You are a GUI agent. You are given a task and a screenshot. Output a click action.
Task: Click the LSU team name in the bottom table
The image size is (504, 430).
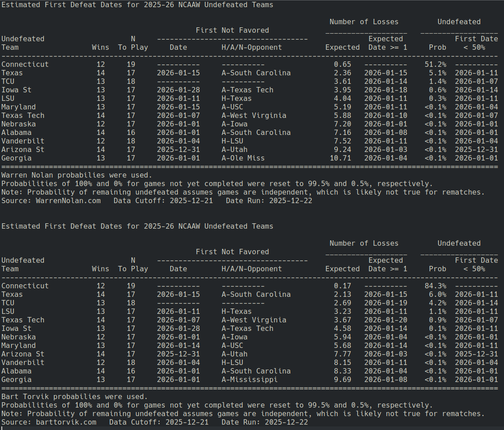(8, 311)
